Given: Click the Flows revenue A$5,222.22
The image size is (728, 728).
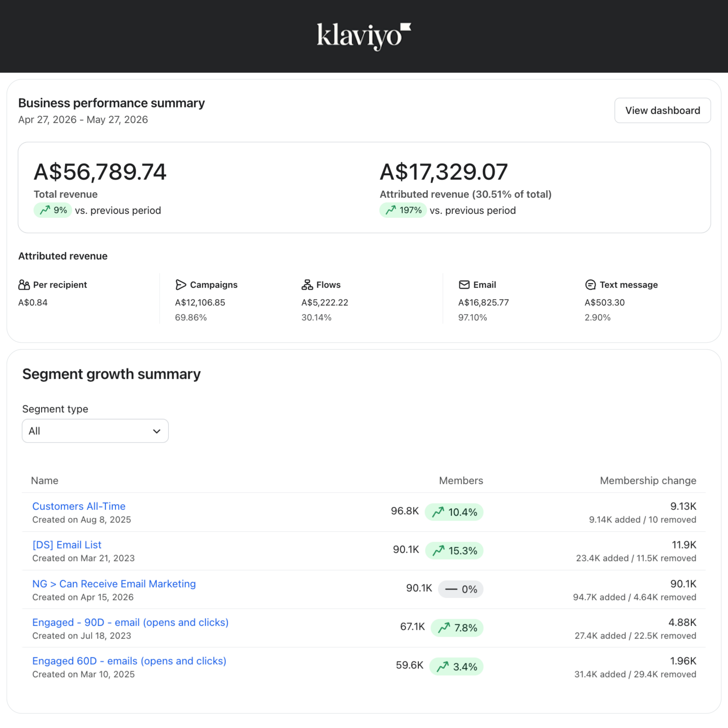Looking at the screenshot, I should coord(325,303).
